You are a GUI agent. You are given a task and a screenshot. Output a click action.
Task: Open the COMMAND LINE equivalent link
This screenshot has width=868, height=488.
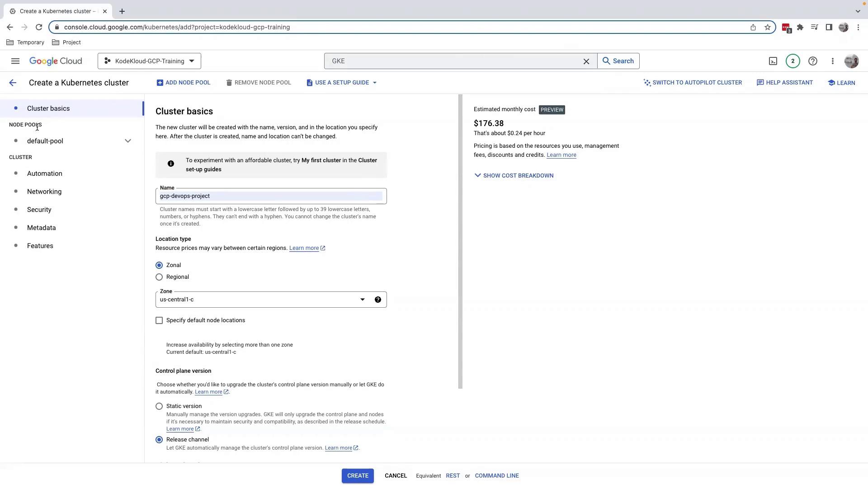coord(496,476)
